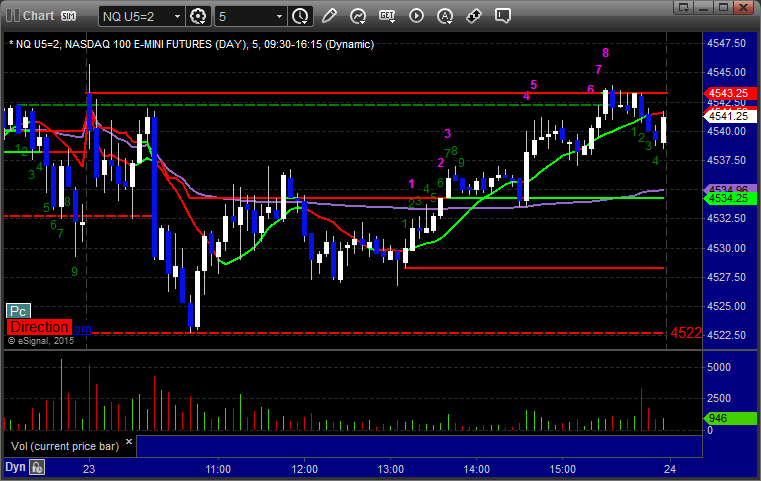
Task: Expand the interval 5 dropdown arrow
Action: (x=279, y=17)
